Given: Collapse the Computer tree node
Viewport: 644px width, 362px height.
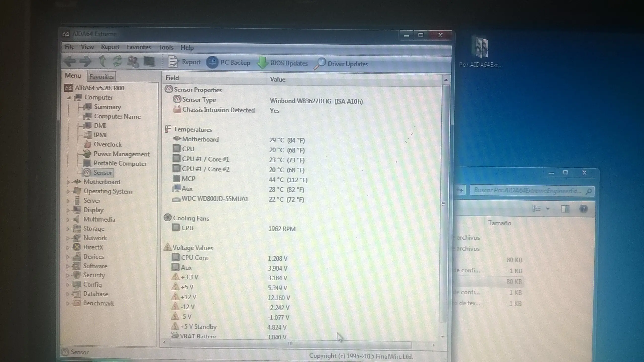Looking at the screenshot, I should click(69, 98).
